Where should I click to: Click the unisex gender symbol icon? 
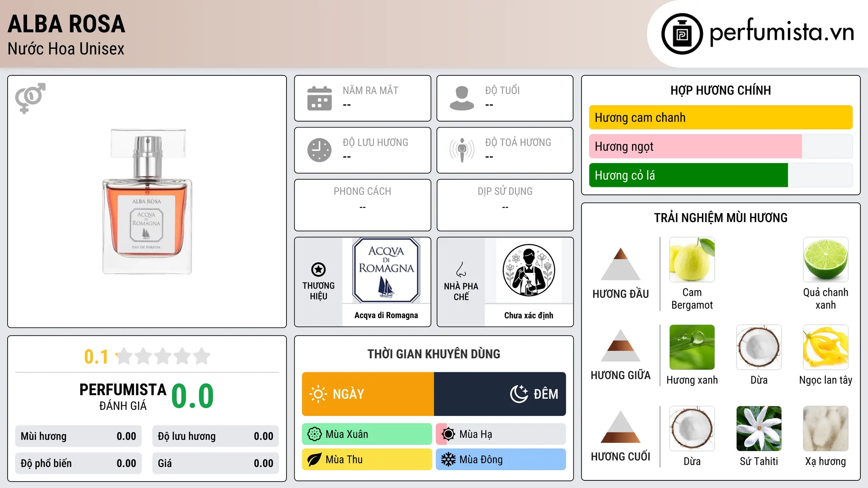(30, 98)
